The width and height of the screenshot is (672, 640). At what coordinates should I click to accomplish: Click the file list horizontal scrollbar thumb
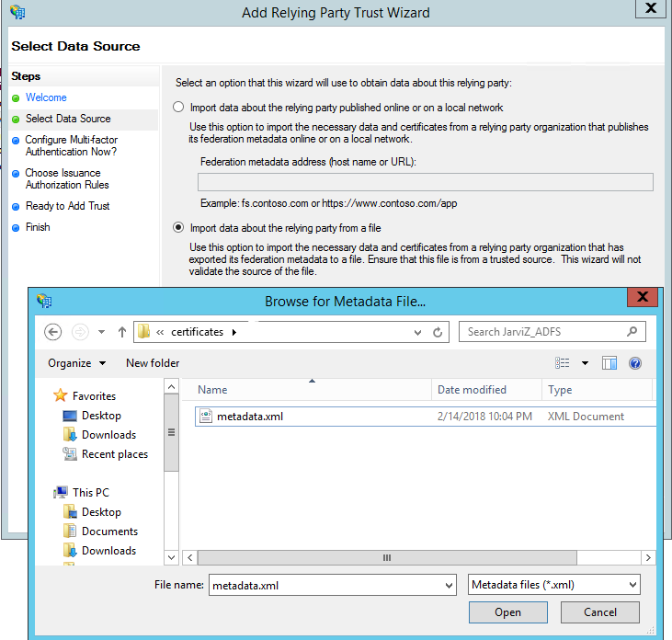(x=387, y=557)
